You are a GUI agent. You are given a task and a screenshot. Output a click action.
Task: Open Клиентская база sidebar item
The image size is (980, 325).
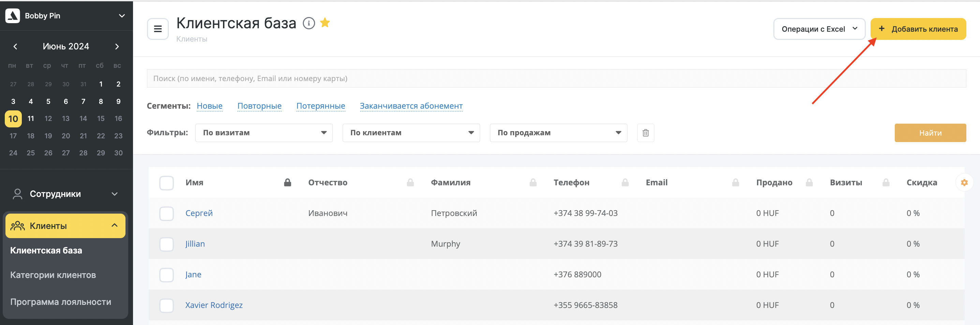point(46,250)
